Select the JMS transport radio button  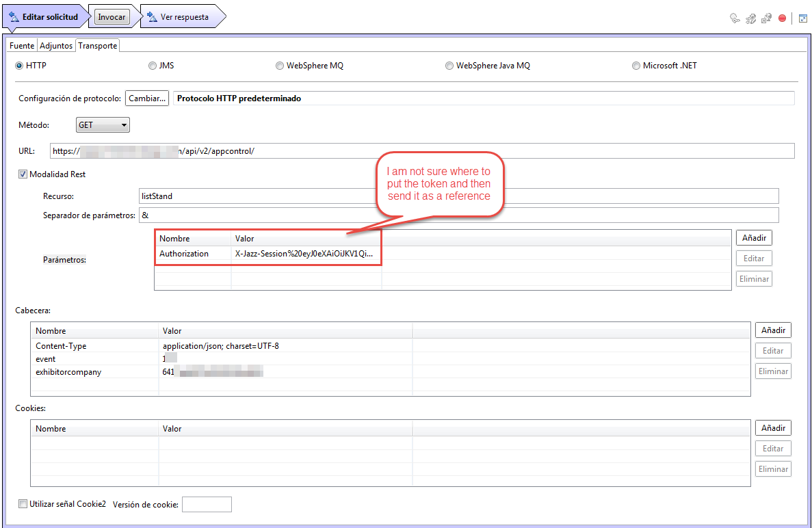tap(152, 65)
